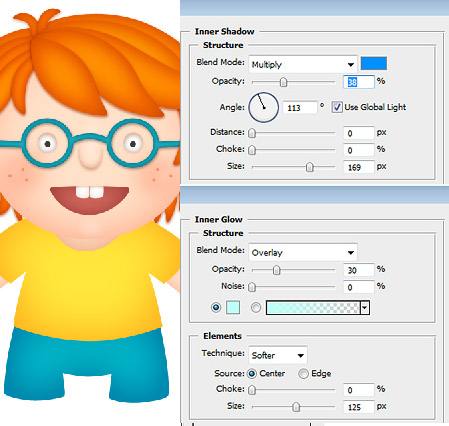Edit the Inner Glow Opacity field 30
Viewport: 449px width, 426px height.
point(359,270)
